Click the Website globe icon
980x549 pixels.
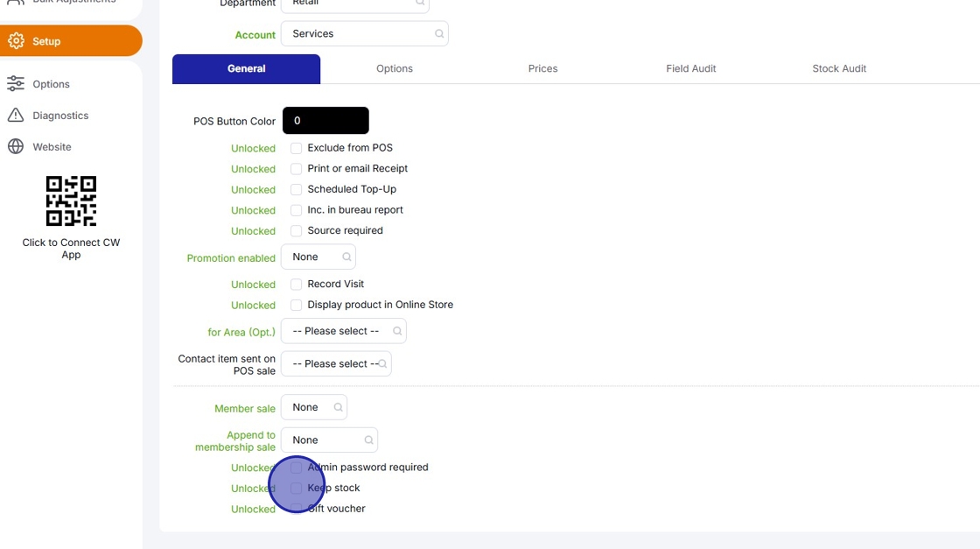[x=16, y=146]
